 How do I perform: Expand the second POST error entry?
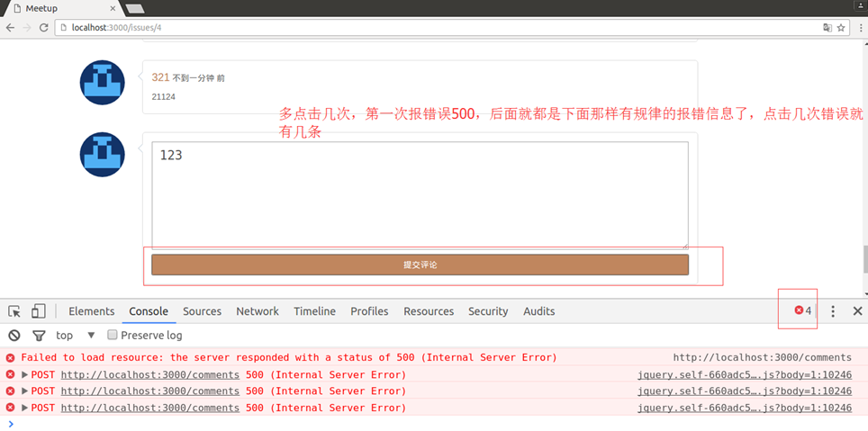pyautogui.click(x=25, y=391)
